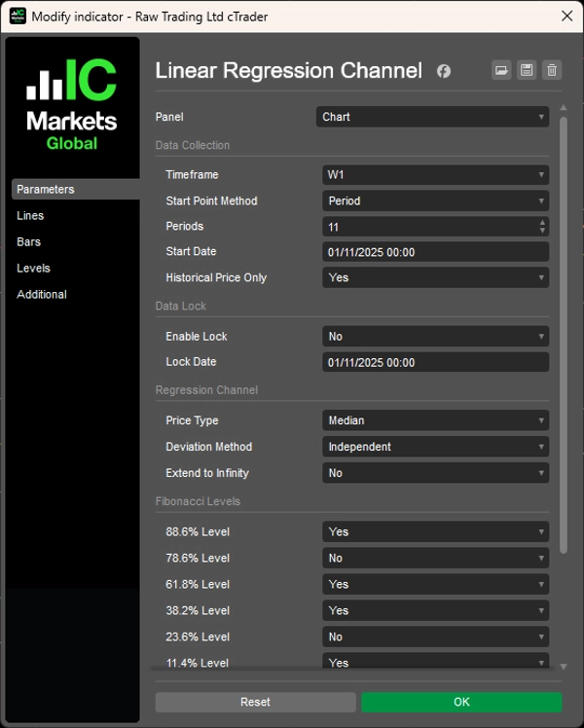Viewport: 584px width, 728px height.
Task: Click the save preset floppy icon
Action: tap(527, 70)
